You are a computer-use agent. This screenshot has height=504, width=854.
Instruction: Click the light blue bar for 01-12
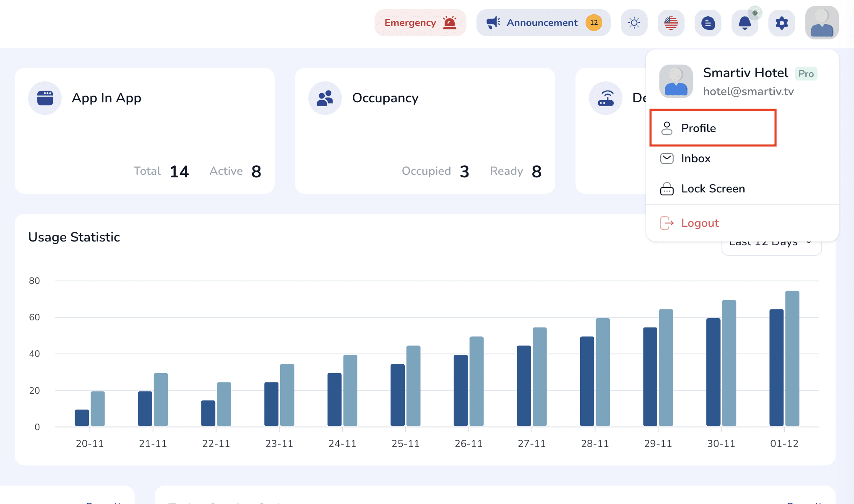(x=792, y=359)
